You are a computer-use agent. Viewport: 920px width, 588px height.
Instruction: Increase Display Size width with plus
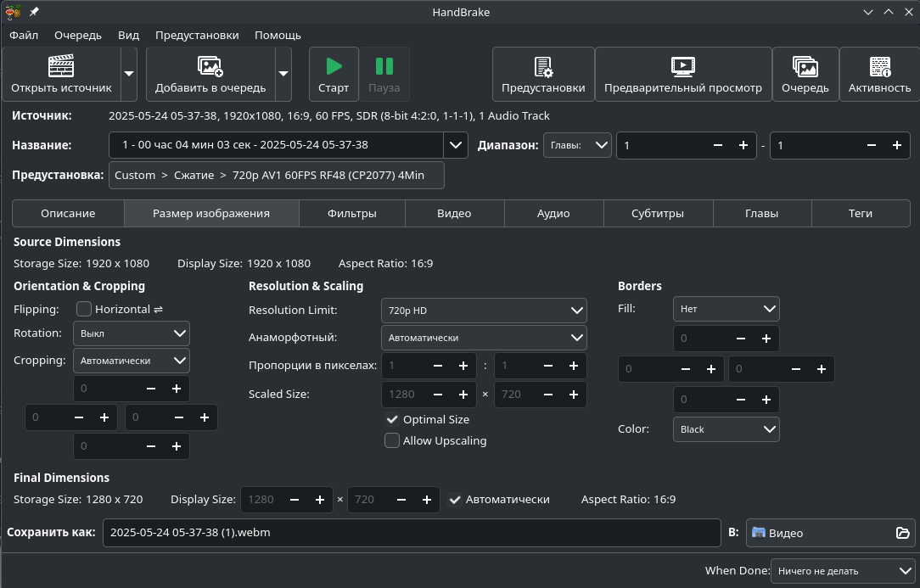point(320,500)
